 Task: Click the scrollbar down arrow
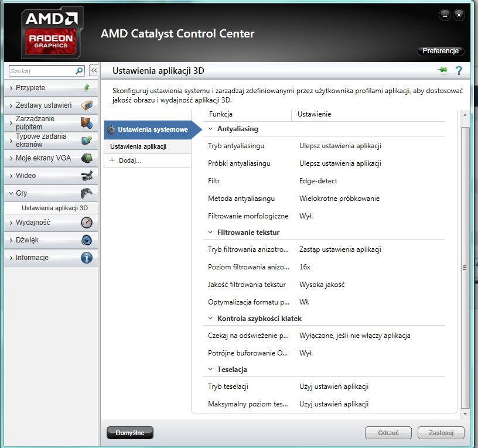[465, 414]
